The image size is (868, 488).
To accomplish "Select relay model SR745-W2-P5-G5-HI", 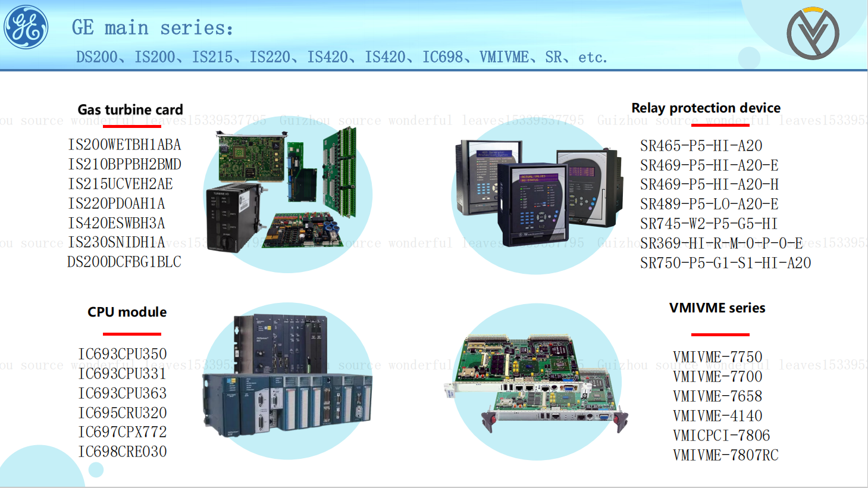I will click(x=709, y=224).
